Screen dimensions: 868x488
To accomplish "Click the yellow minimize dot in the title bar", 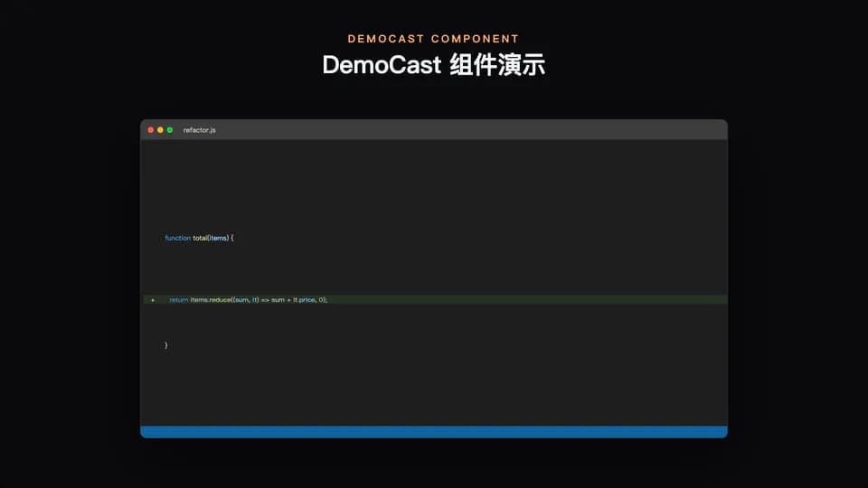I will pos(161,130).
